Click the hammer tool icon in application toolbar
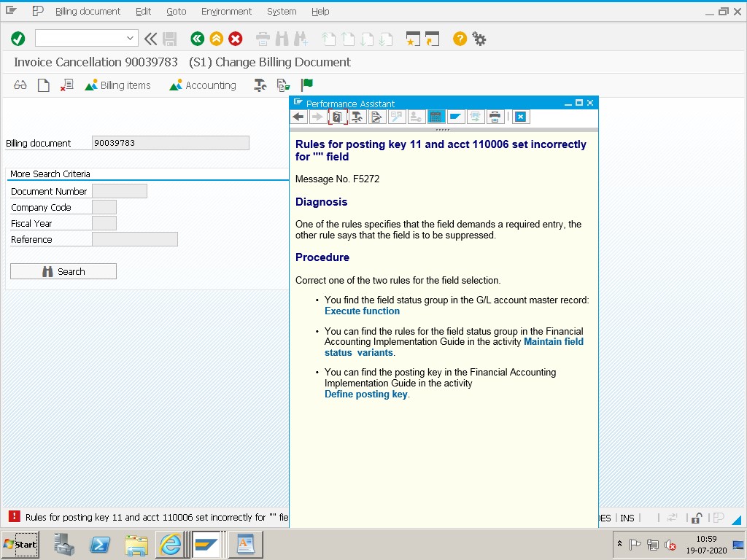Image resolution: width=747 pixels, height=560 pixels. click(x=260, y=85)
